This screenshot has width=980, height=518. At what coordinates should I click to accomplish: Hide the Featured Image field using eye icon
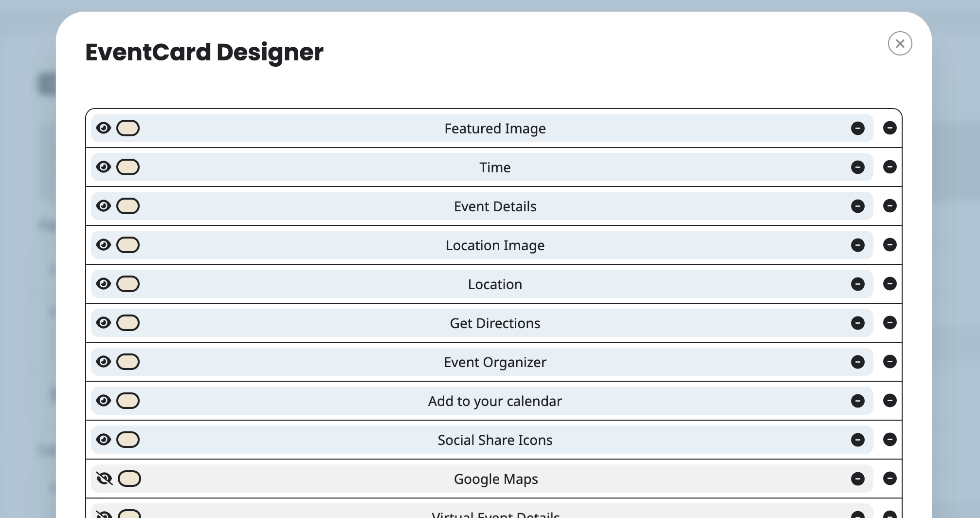pos(103,128)
